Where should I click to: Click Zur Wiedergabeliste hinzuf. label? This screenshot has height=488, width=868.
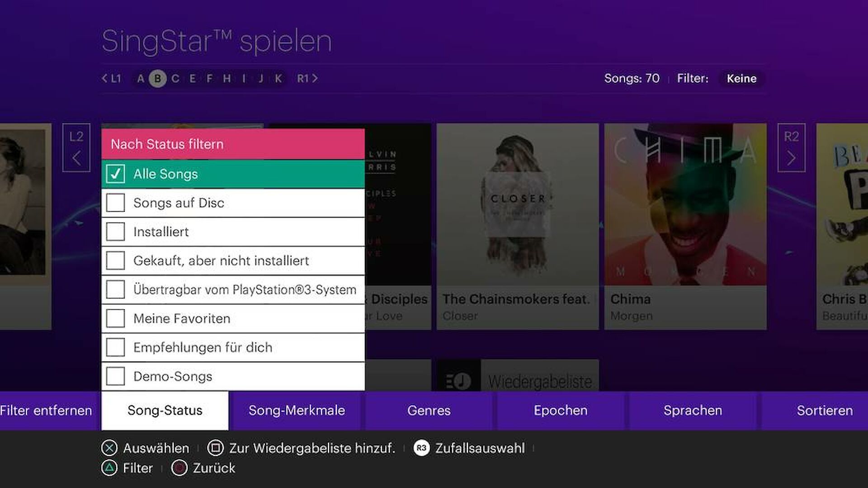312,448
